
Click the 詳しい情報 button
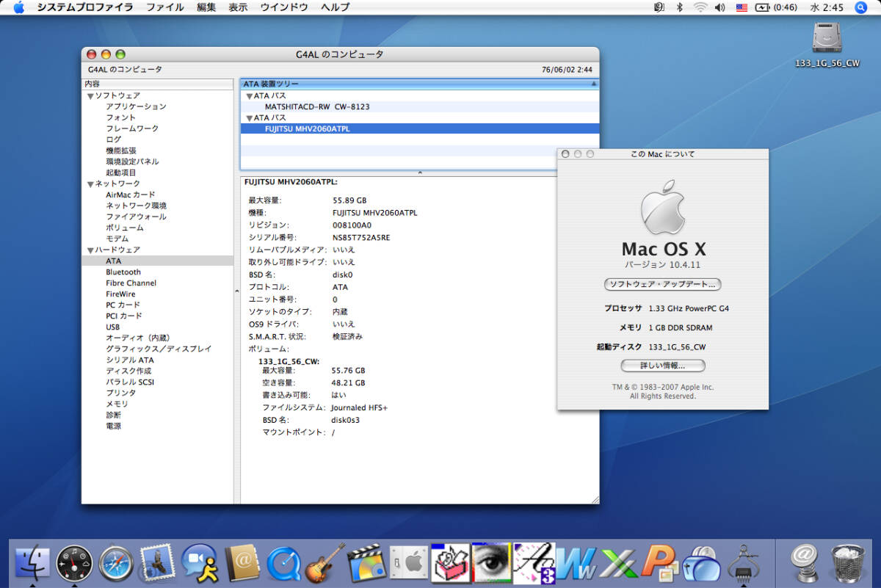(x=662, y=365)
